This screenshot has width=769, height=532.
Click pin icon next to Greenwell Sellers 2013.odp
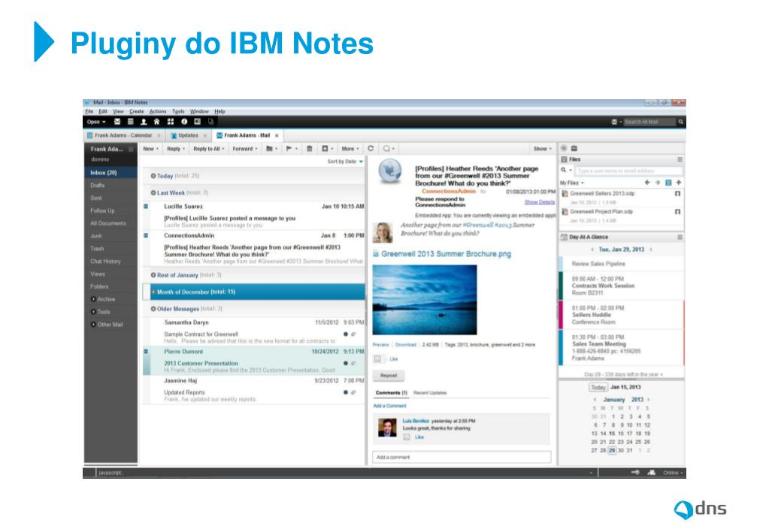(677, 194)
